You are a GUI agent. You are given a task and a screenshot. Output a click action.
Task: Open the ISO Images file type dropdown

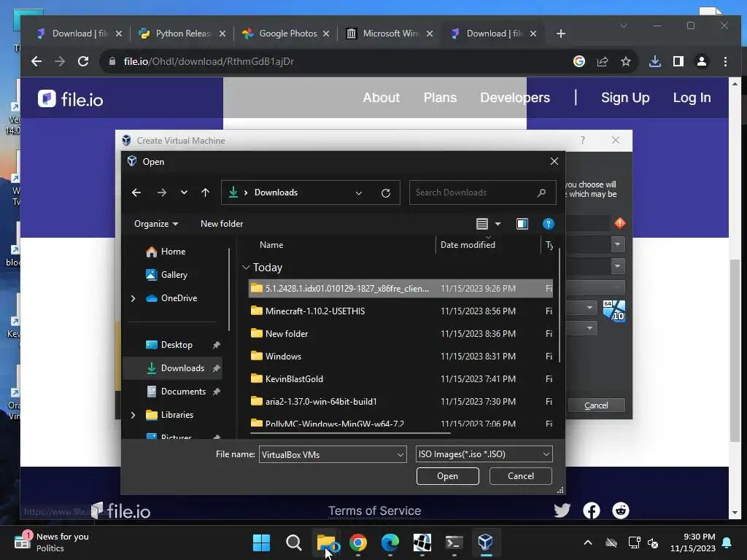pyautogui.click(x=484, y=454)
